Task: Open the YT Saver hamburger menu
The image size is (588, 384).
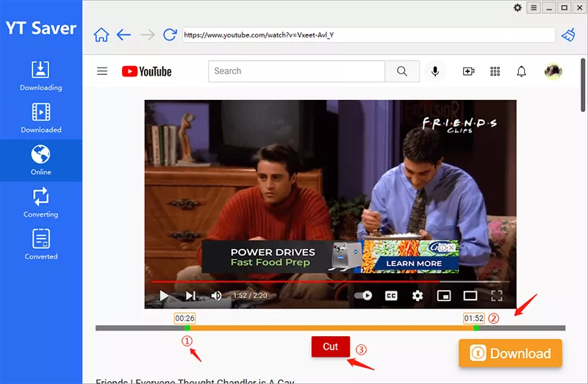Action: [x=534, y=7]
